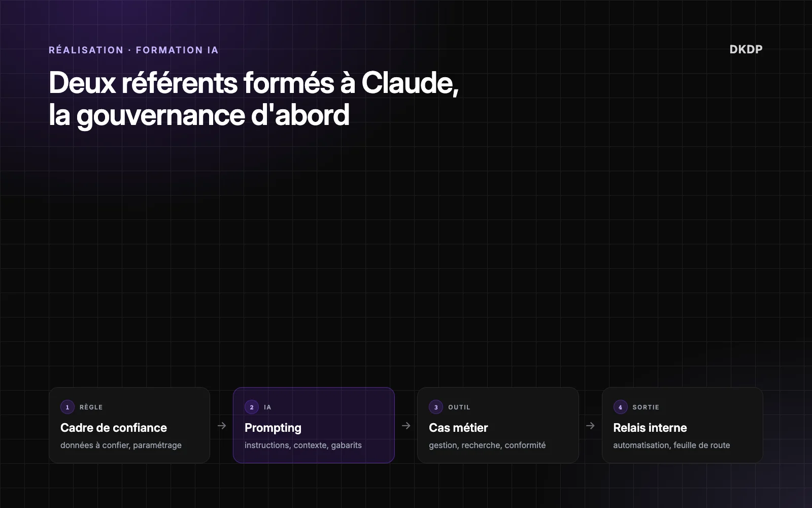Click the 'OUTIL' step label
812x508 pixels.
pos(459,407)
